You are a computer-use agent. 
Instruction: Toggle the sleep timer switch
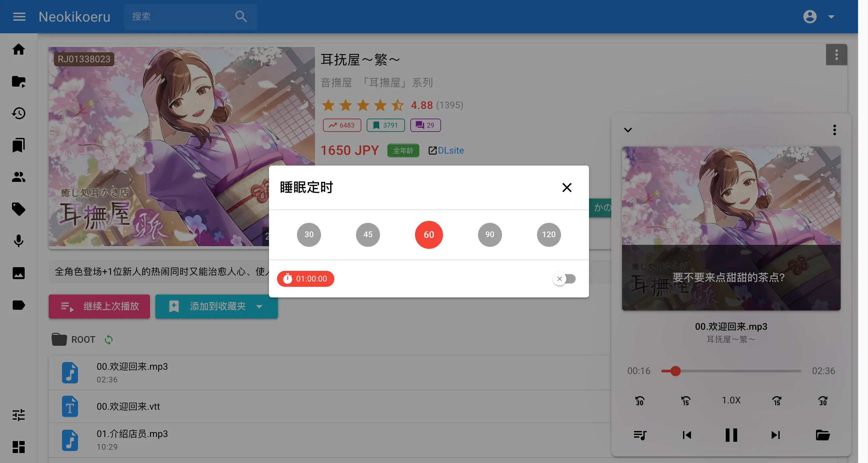click(564, 279)
